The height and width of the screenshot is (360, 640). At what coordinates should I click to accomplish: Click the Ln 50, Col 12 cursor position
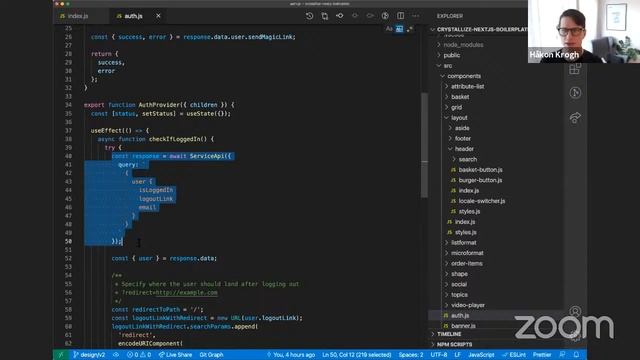[x=357, y=355]
